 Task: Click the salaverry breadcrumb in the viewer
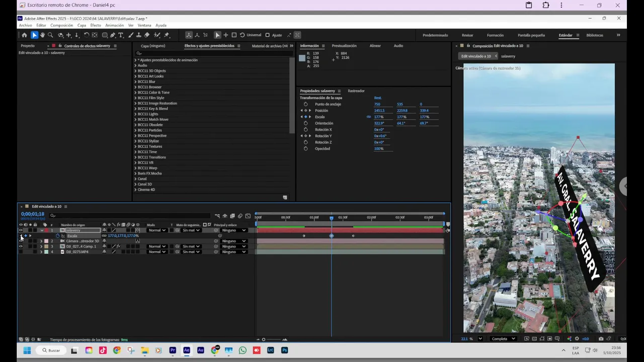click(508, 56)
